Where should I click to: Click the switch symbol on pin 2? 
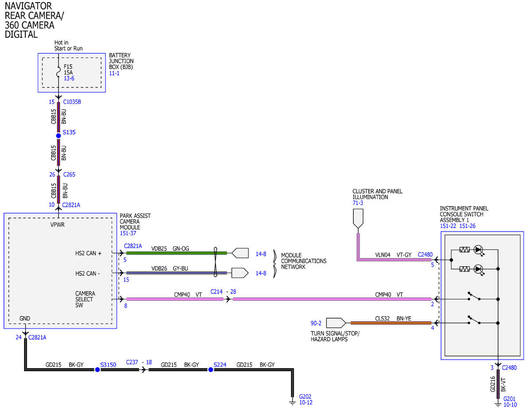click(474, 297)
